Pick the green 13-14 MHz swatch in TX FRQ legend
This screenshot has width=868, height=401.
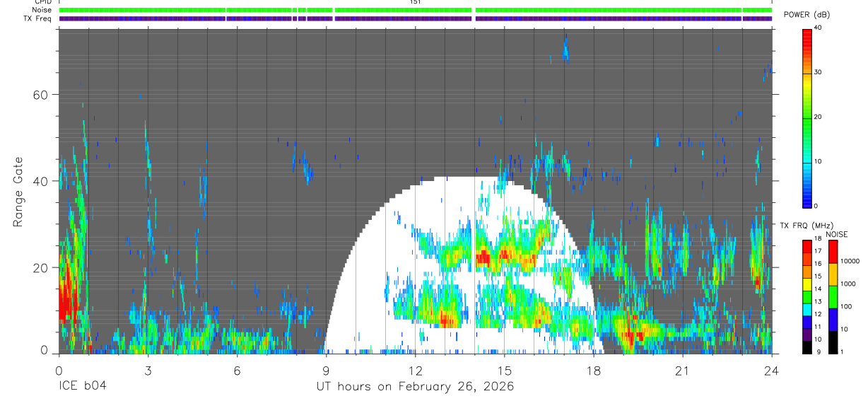pyautogui.click(x=807, y=296)
